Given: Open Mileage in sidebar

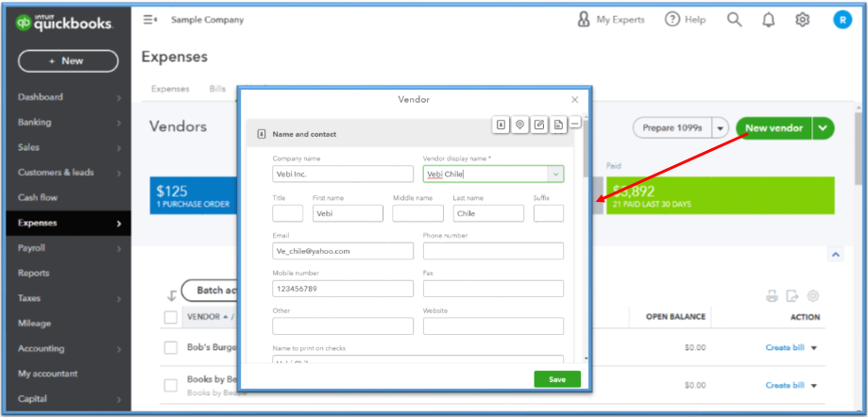Looking at the screenshot, I should click(x=34, y=323).
